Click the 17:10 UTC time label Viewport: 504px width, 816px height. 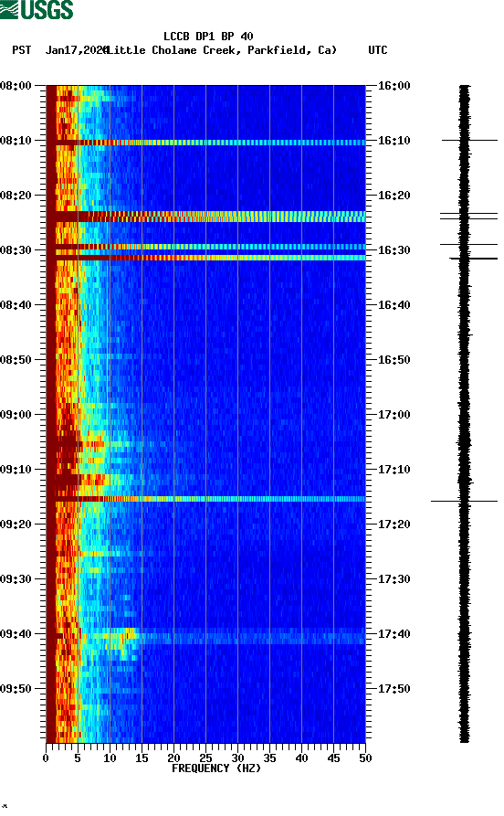[394, 470]
